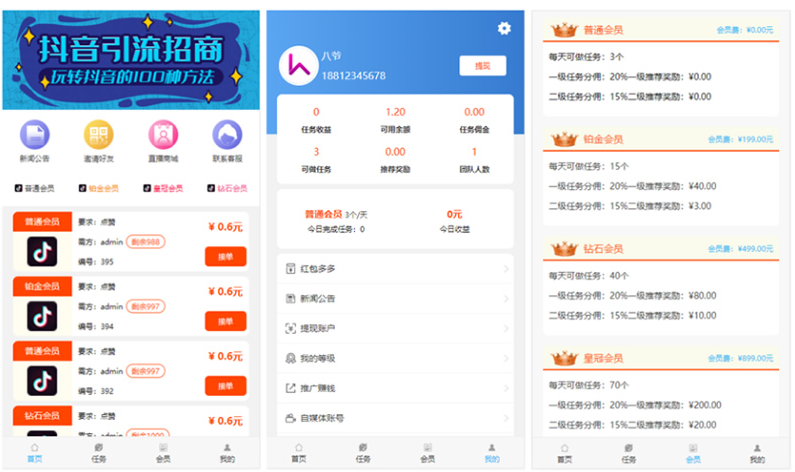Click TikTok logo of task number 395

tap(42, 252)
